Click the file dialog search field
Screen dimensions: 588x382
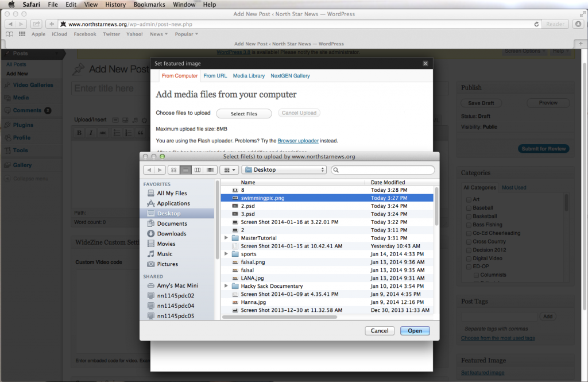point(383,170)
